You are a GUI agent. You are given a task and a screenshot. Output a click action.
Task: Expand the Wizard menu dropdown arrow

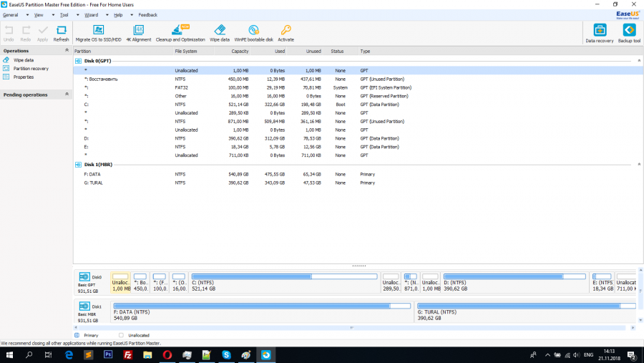(x=107, y=15)
